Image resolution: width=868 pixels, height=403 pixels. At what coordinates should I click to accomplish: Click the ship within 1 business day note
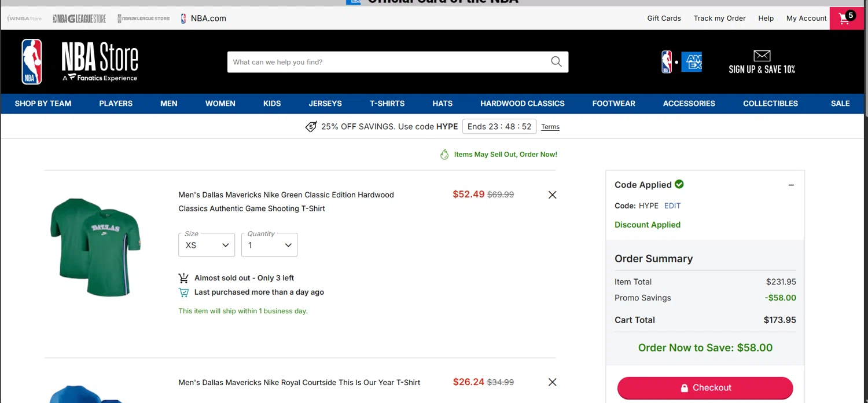pyautogui.click(x=243, y=311)
